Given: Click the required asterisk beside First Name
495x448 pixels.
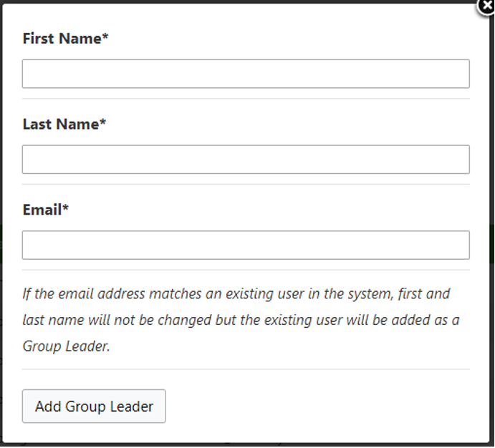Looking at the screenshot, I should (105, 36).
